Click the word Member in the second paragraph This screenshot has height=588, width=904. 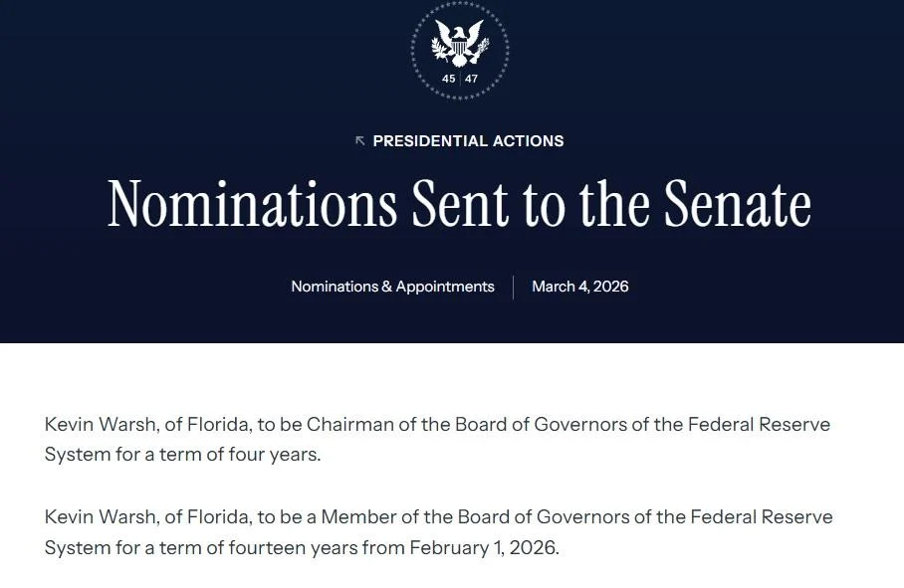(357, 517)
